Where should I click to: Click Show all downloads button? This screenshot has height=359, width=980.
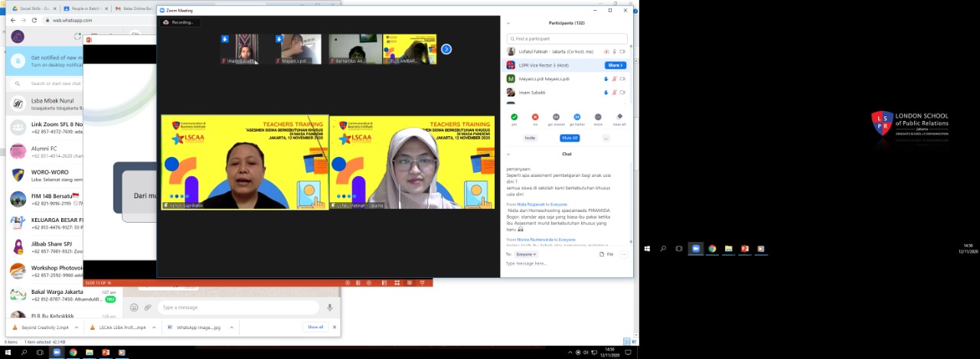315,327
